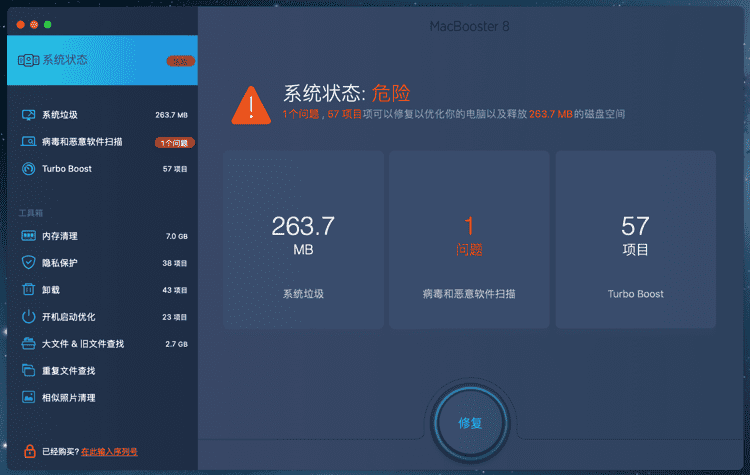Click the 重复文件查找 duplicate icon
Viewport: 750px width, 475px height.
pos(28,370)
